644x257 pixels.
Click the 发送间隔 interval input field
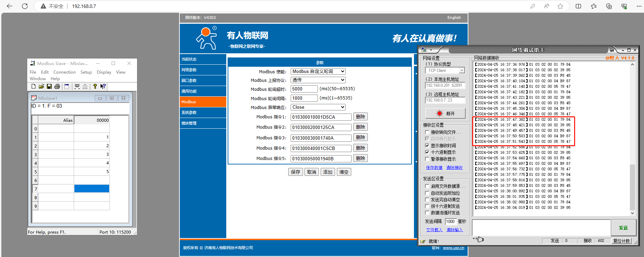pos(451,222)
